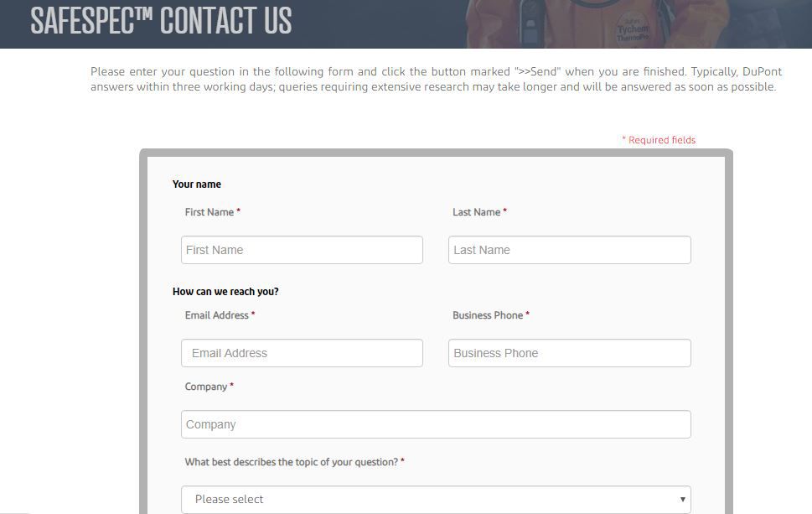812x514 pixels.
Task: Click the 'Your name' section heading
Action: coord(197,184)
